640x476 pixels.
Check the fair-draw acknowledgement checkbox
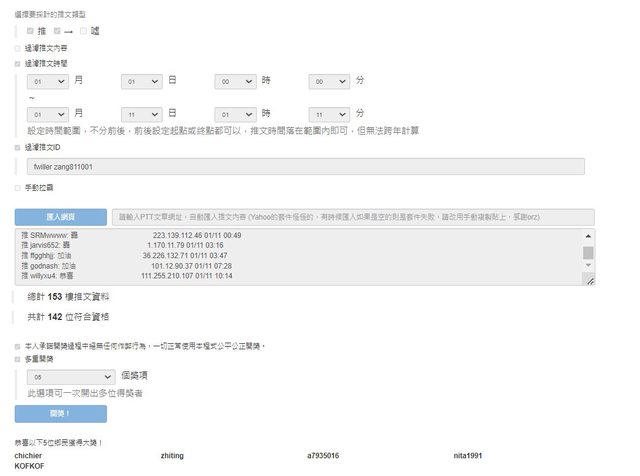17,345
